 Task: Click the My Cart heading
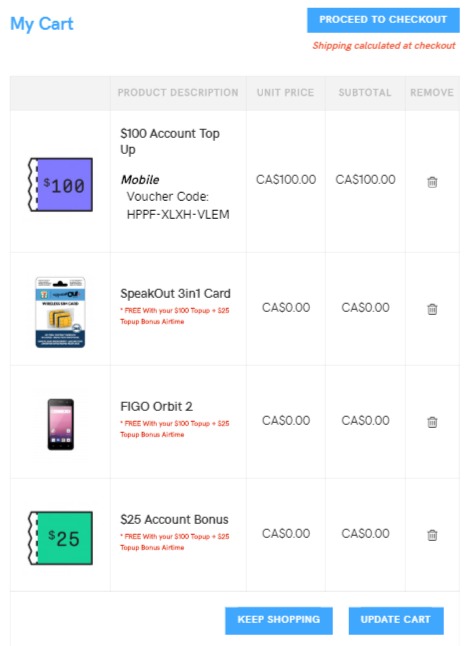(x=42, y=24)
